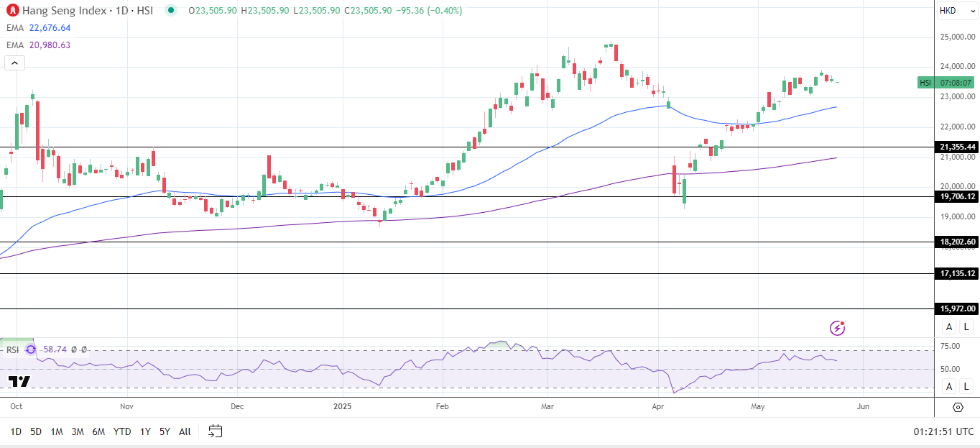Toggle log scale L on main price pane
This screenshot has height=448, width=980.
pyautogui.click(x=966, y=327)
